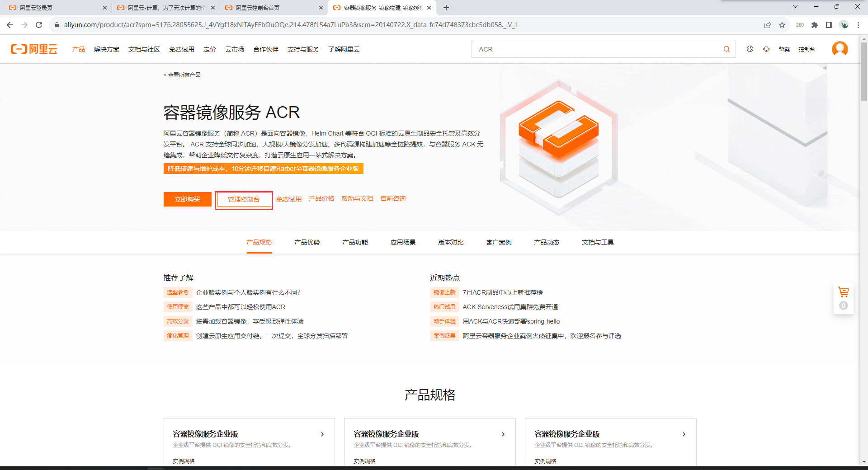Screen dimensions: 868x470
Task: Expand middle 容器镜像服务企业版 card chevron
Action: click(x=503, y=434)
